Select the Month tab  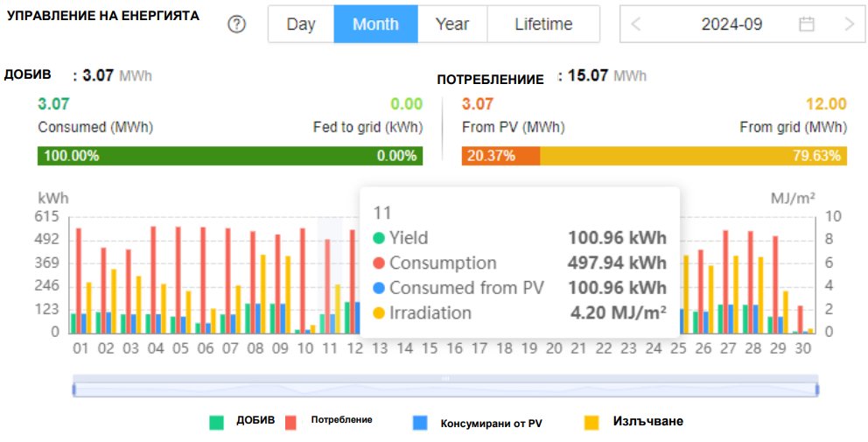point(376,24)
